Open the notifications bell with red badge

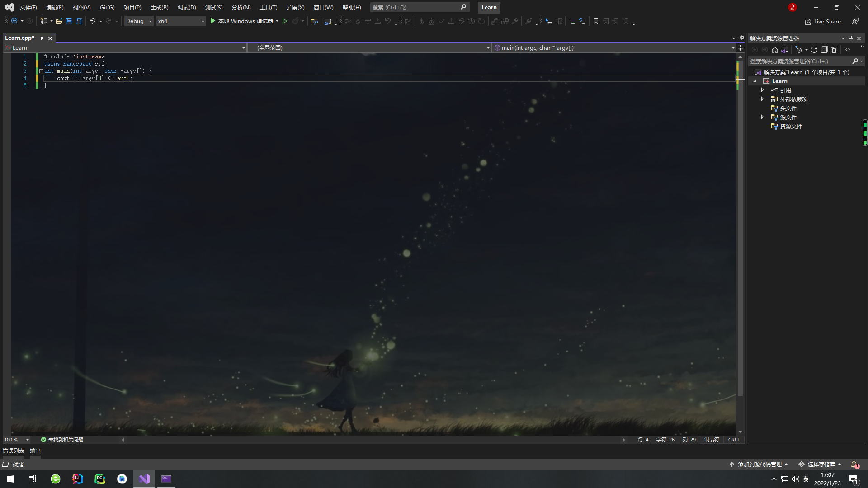click(x=854, y=465)
